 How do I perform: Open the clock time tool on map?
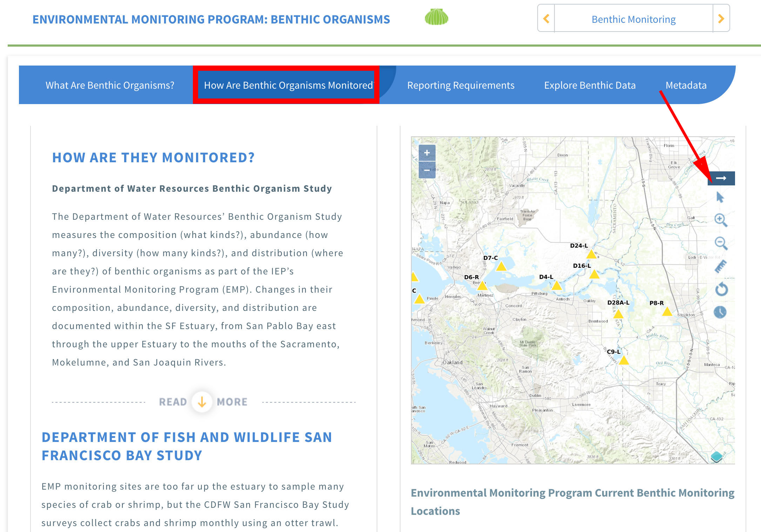pos(720,312)
